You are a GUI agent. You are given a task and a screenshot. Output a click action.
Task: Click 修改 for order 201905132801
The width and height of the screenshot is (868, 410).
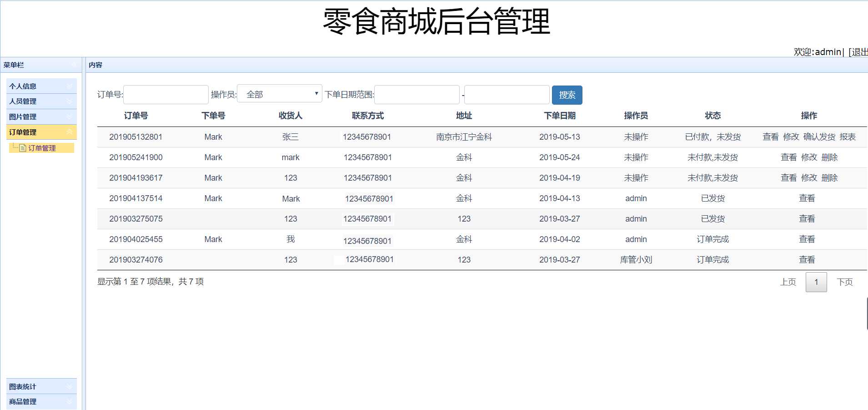791,137
